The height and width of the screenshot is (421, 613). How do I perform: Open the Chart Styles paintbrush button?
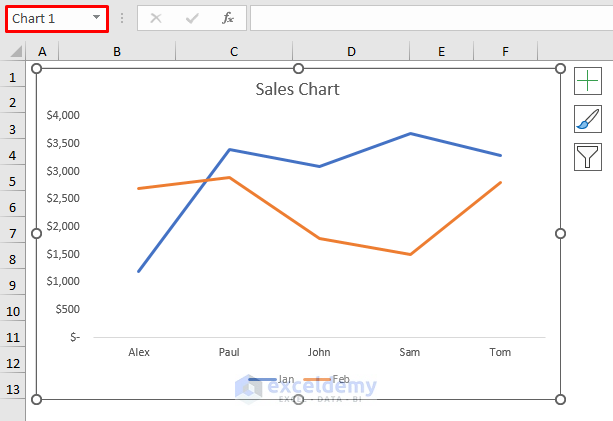587,119
